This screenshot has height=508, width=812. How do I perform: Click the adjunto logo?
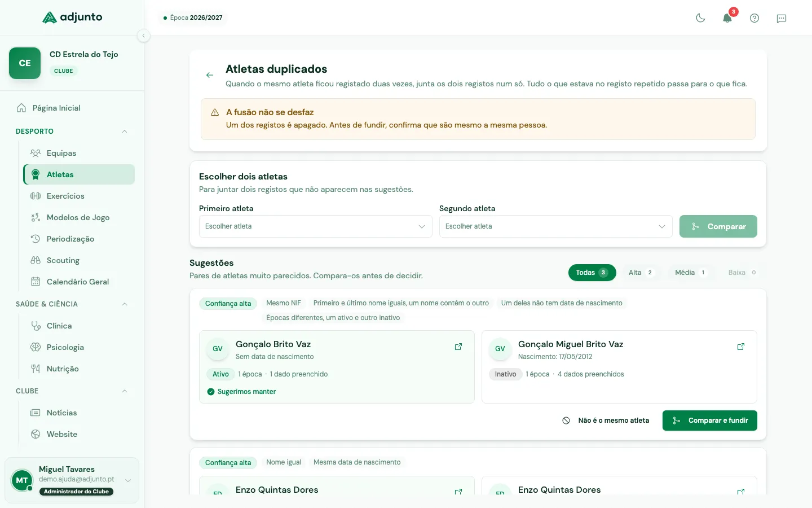72,17
